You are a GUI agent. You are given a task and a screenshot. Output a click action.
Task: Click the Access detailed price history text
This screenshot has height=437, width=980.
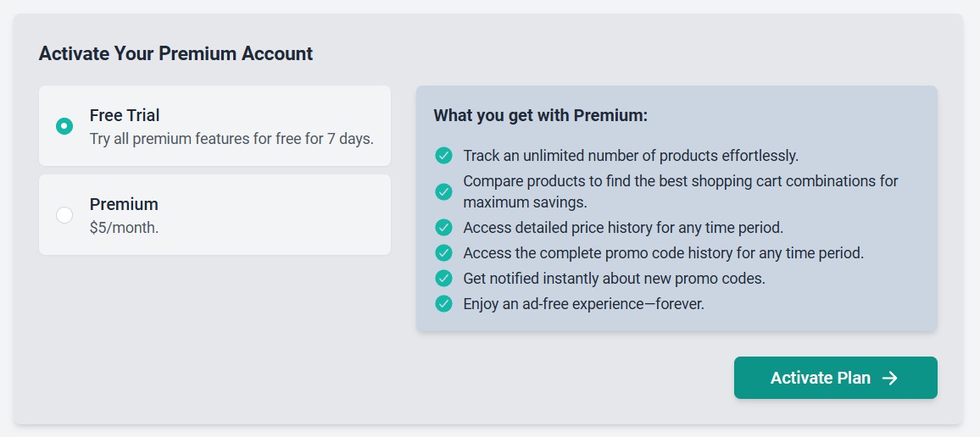pyautogui.click(x=622, y=228)
